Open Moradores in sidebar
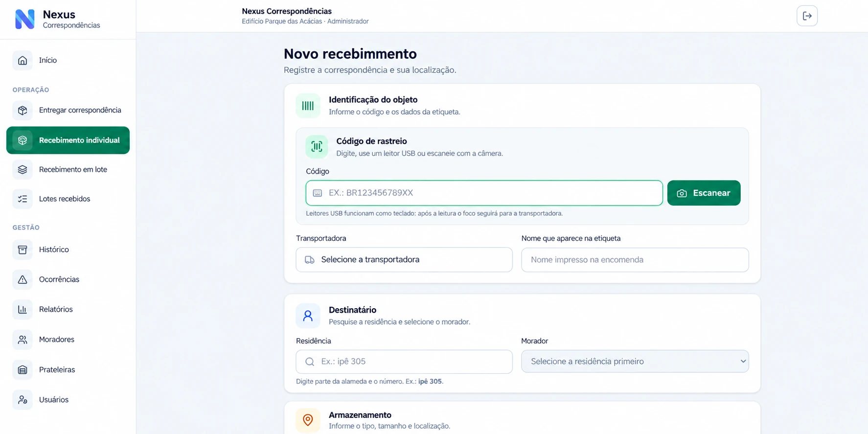 [x=68, y=340]
